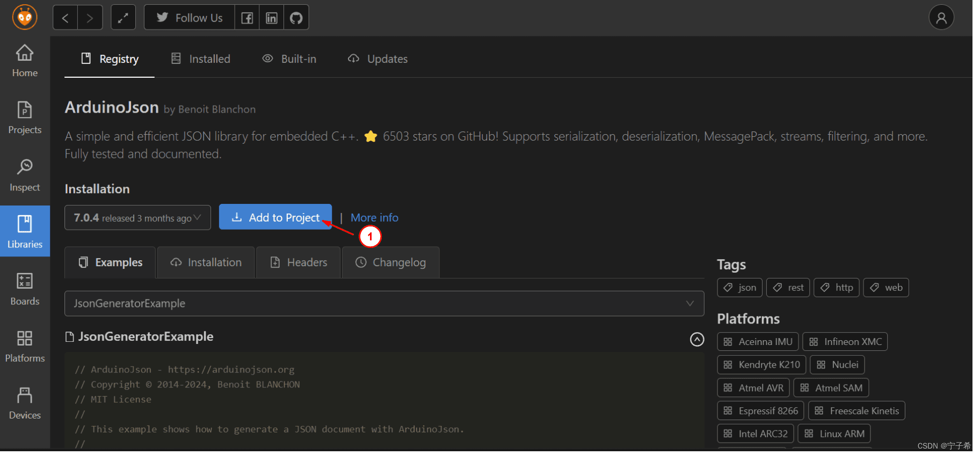This screenshot has width=980, height=455.
Task: Open Devices in the sidebar
Action: point(25,403)
